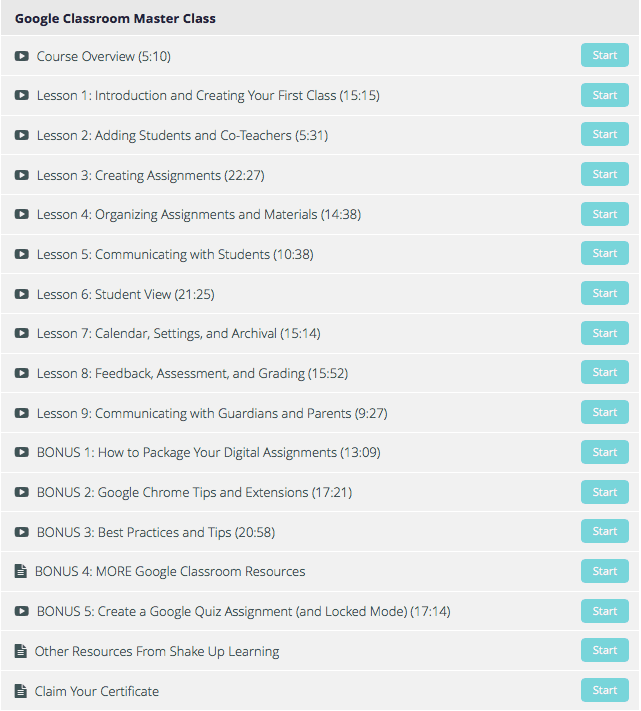Open Lesson 6: Student View (21:25) title
Viewport: 641px width, 711px height.
[x=126, y=294]
